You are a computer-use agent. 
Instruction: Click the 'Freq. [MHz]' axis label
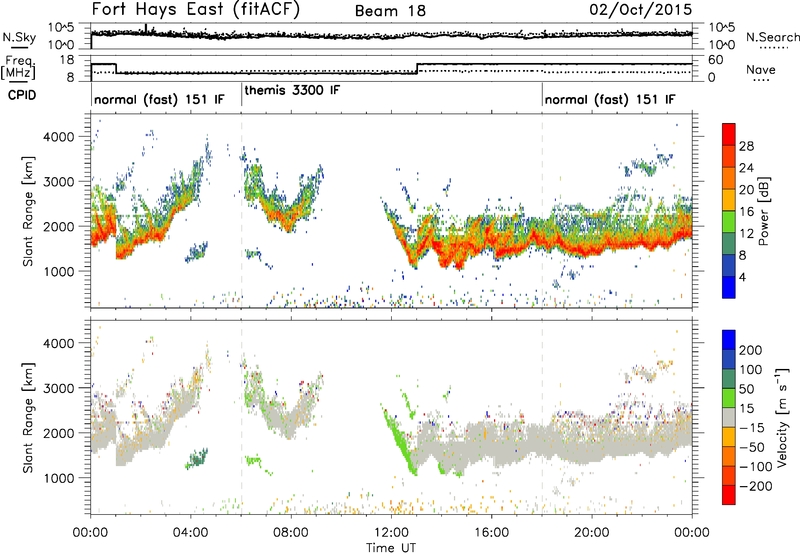[x=19, y=67]
